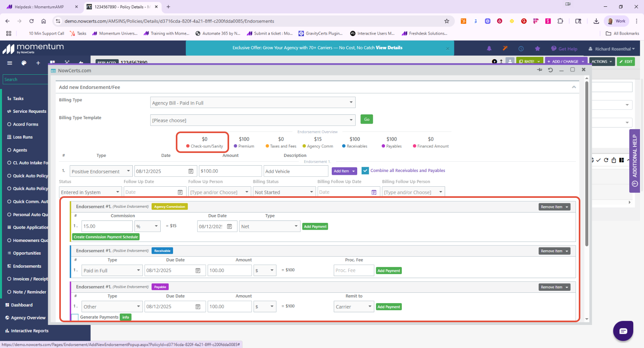The width and height of the screenshot is (644, 348).
Task: Uncheck Combine all Receivables and Payables
Action: 365,171
